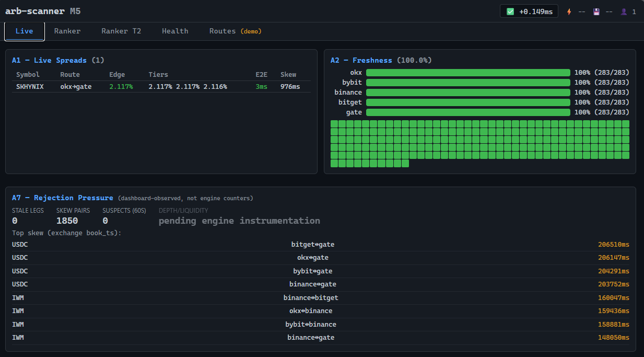Click the binance⇔bitget skew row

tap(321, 298)
